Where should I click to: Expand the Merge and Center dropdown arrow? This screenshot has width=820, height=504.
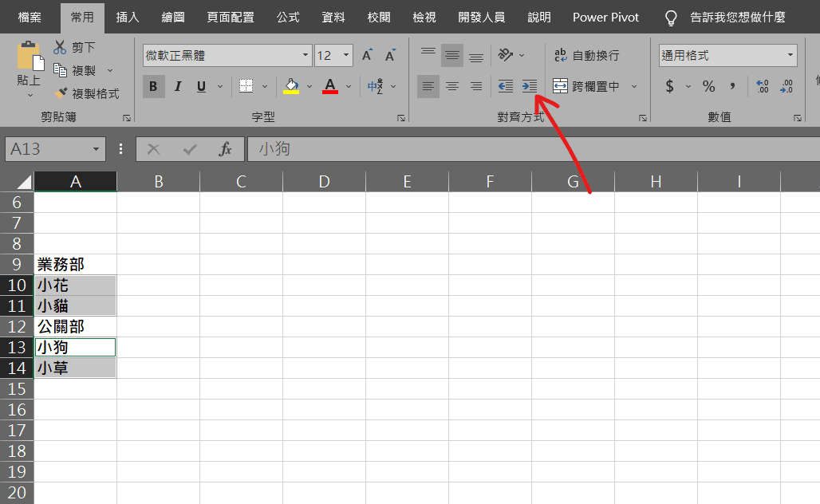click(x=634, y=86)
